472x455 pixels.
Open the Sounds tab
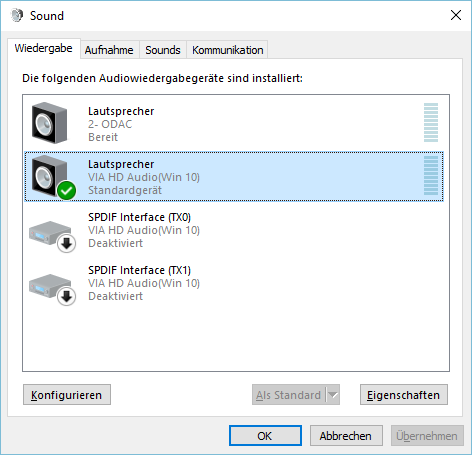click(163, 50)
